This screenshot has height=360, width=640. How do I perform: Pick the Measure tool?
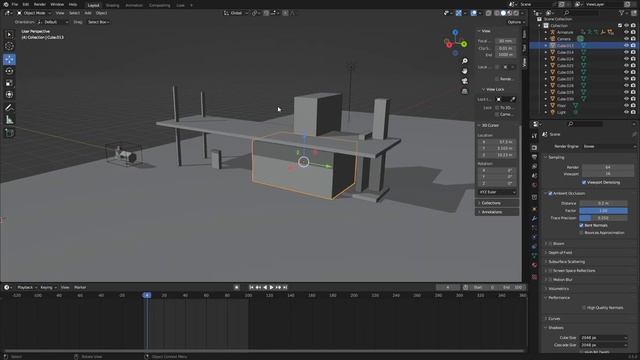[9, 120]
